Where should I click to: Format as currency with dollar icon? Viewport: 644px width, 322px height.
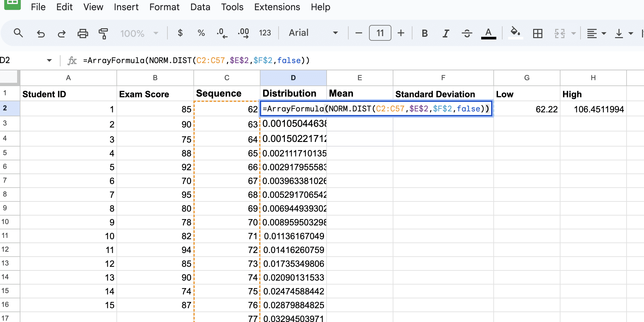click(180, 33)
